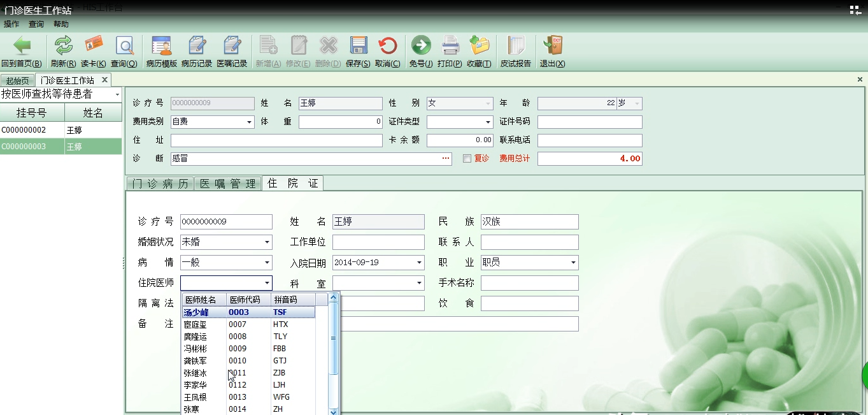
Task: Select patient row C000000003
Action: coord(61,147)
